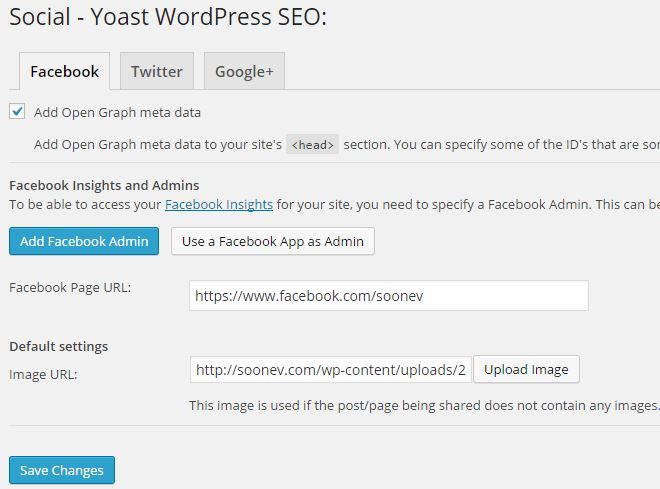Focus the Facebook Page URL field
The image size is (660, 489).
pos(389,296)
